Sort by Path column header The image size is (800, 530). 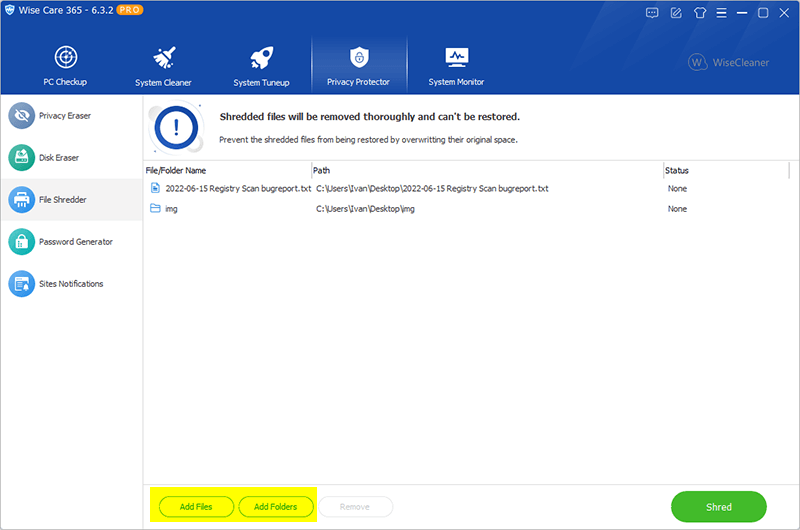[321, 170]
